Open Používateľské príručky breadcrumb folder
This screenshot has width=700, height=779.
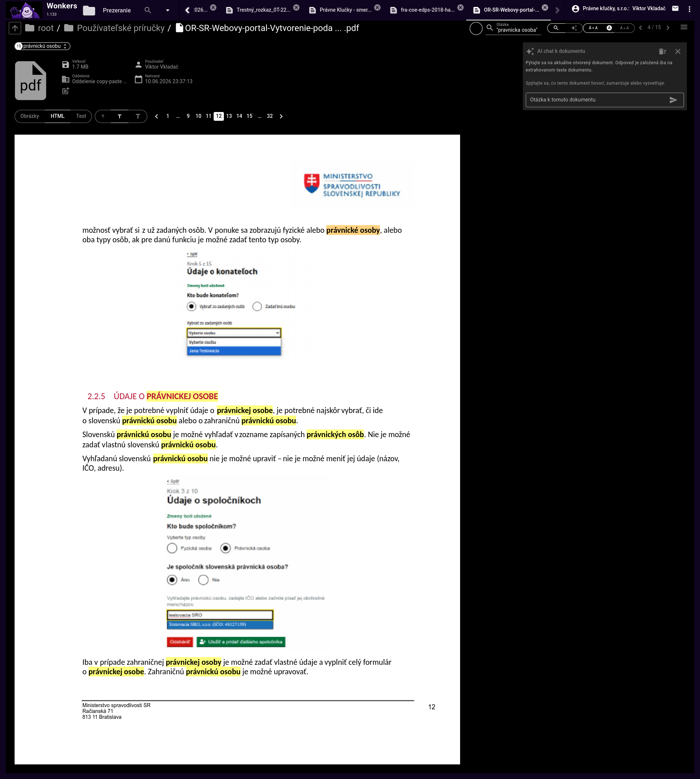[x=120, y=28]
